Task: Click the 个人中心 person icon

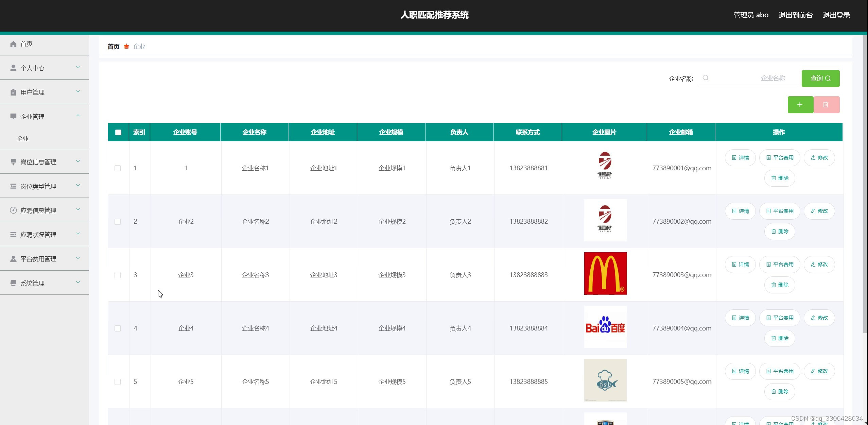Action: tap(13, 68)
